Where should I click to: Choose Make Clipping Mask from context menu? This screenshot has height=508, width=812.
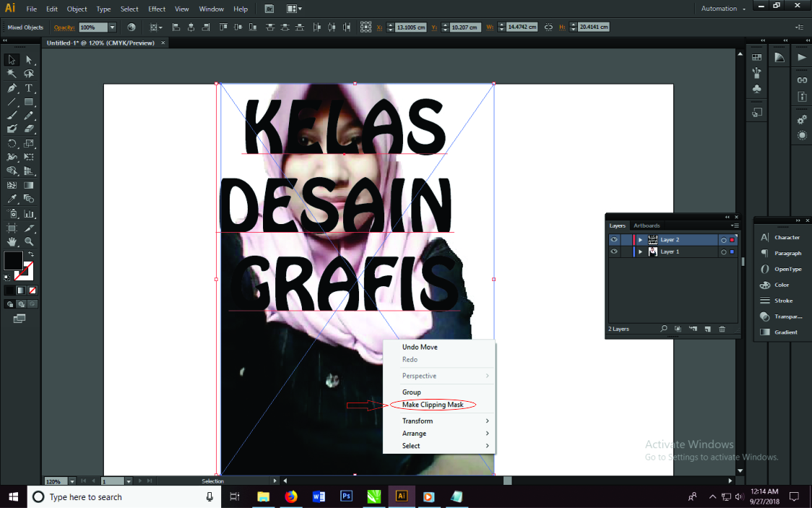point(433,405)
